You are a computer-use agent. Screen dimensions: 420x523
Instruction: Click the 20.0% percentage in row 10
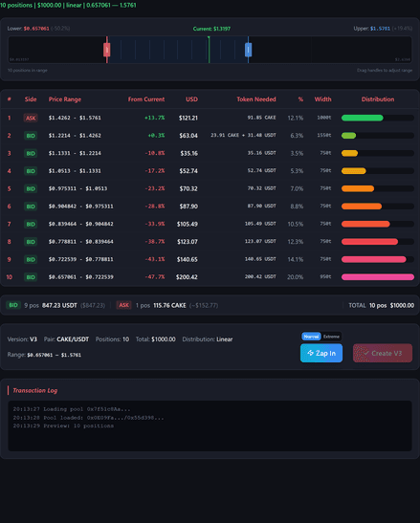295,277
